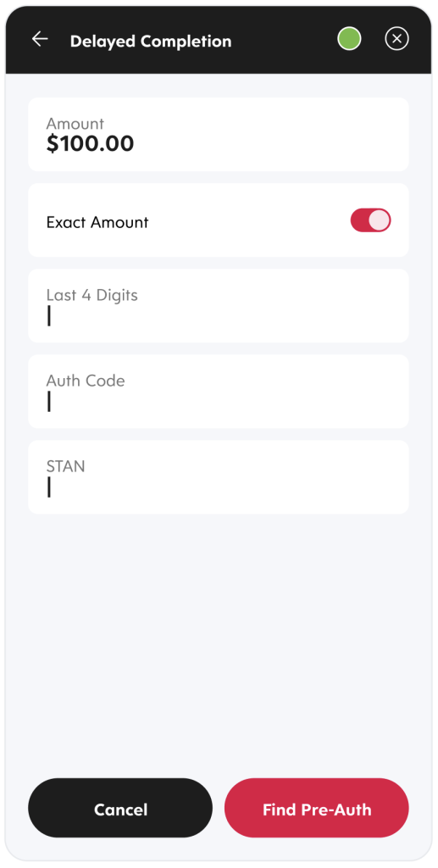Place cursor at the Auth Code caret
Image resolution: width=438 pixels, height=868 pixels.
point(49,401)
